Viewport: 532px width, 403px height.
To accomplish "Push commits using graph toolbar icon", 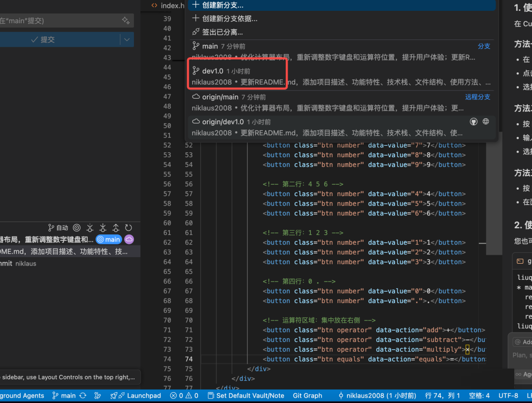I will click(116, 228).
